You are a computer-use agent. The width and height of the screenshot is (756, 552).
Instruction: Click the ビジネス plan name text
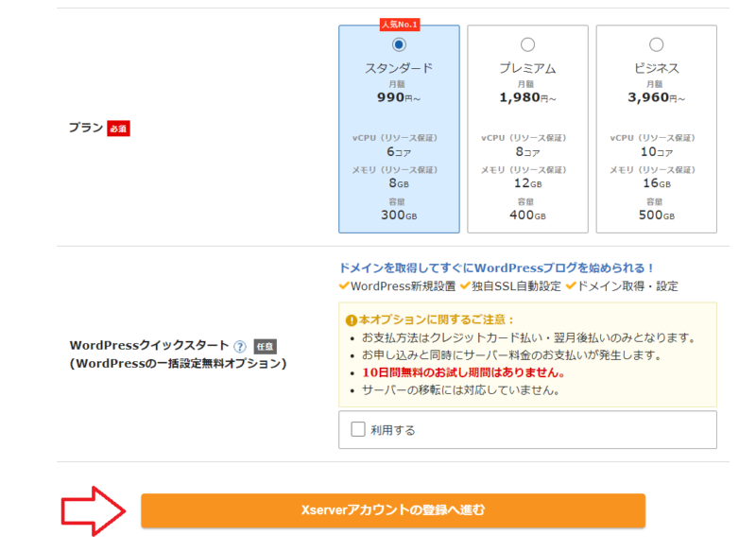(x=656, y=68)
